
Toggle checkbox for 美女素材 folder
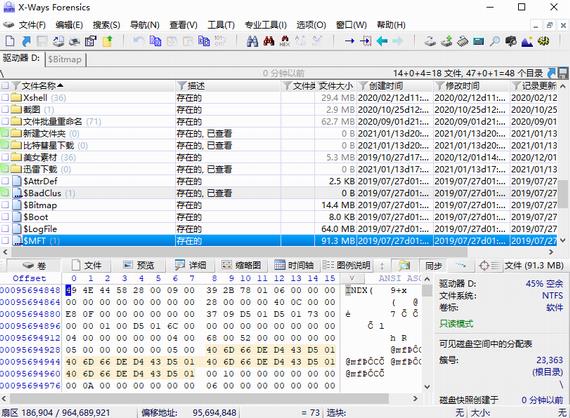5,157
